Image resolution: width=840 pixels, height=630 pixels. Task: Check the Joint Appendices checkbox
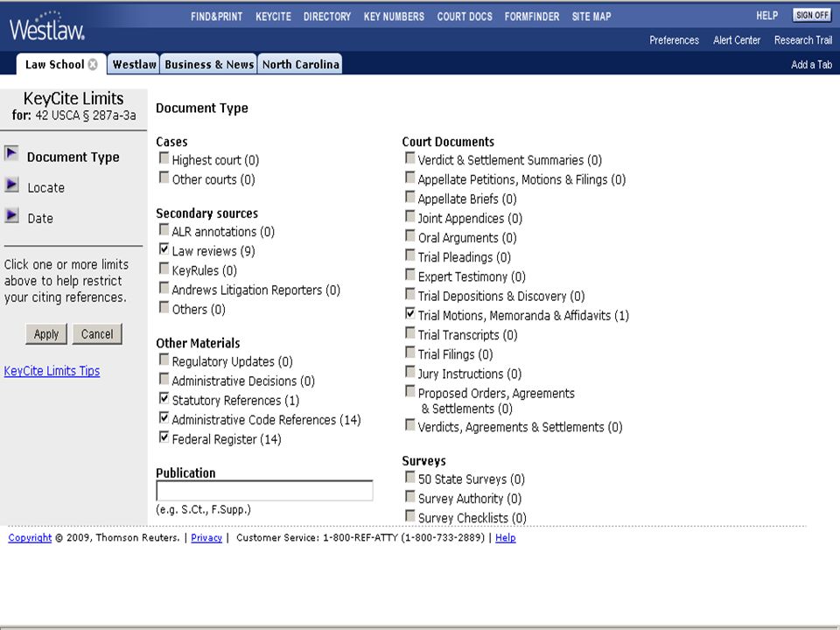pyautogui.click(x=409, y=216)
